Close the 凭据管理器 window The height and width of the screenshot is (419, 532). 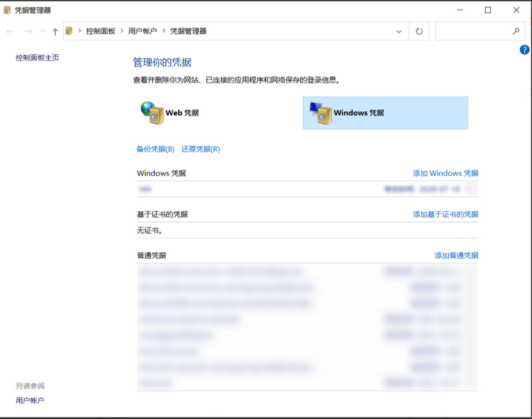[516, 10]
